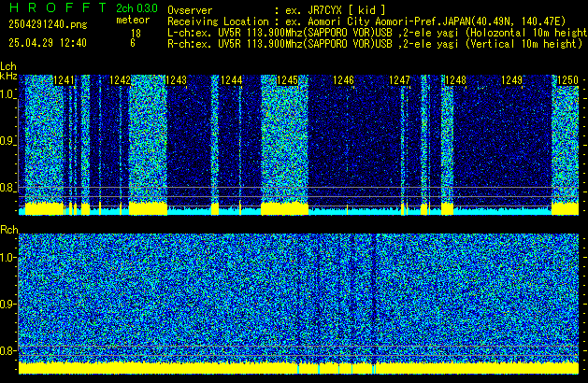Viewport: 588px width, 383px height.
Task: Select the L-ch receiver description line
Action: (x=378, y=33)
